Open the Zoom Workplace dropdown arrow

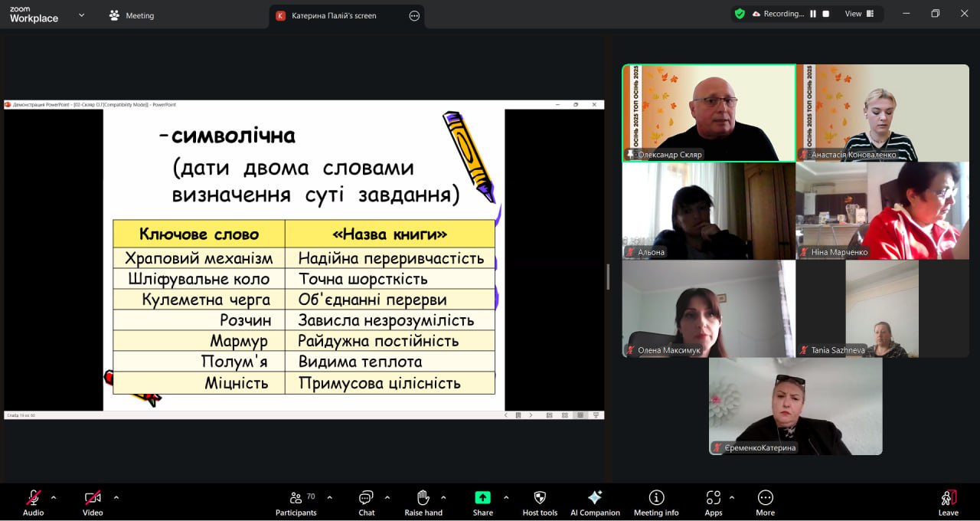[x=82, y=15]
